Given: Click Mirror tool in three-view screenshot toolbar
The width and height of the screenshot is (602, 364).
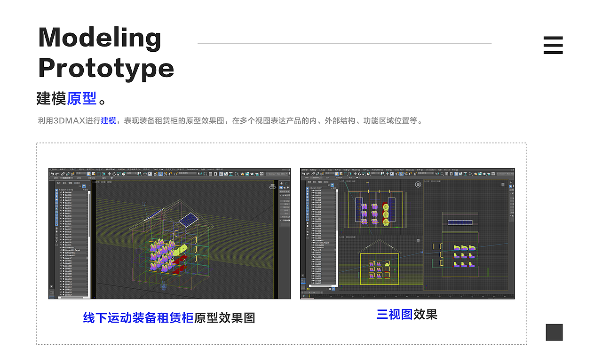Looking at the screenshot, I should [436, 174].
